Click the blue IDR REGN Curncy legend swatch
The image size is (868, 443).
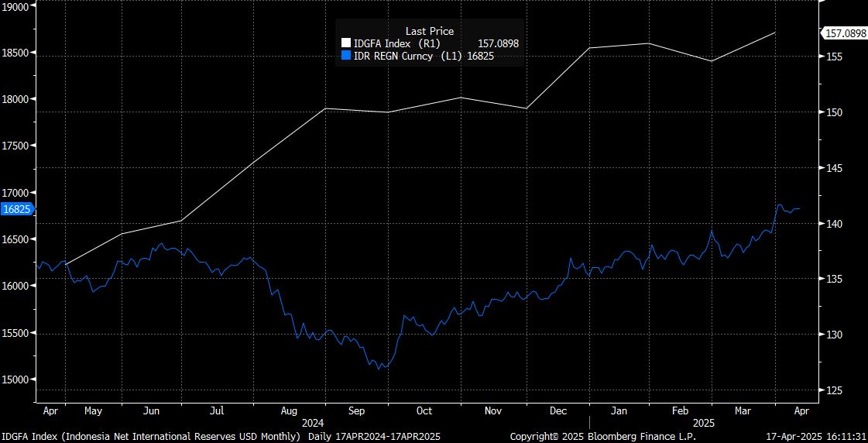[x=346, y=56]
